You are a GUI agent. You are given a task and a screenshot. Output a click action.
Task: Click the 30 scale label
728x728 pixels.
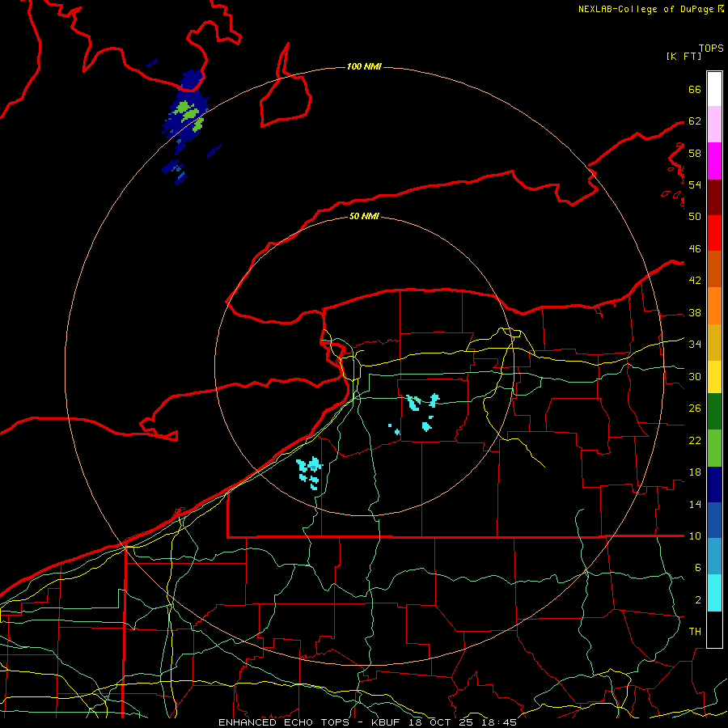(x=695, y=376)
